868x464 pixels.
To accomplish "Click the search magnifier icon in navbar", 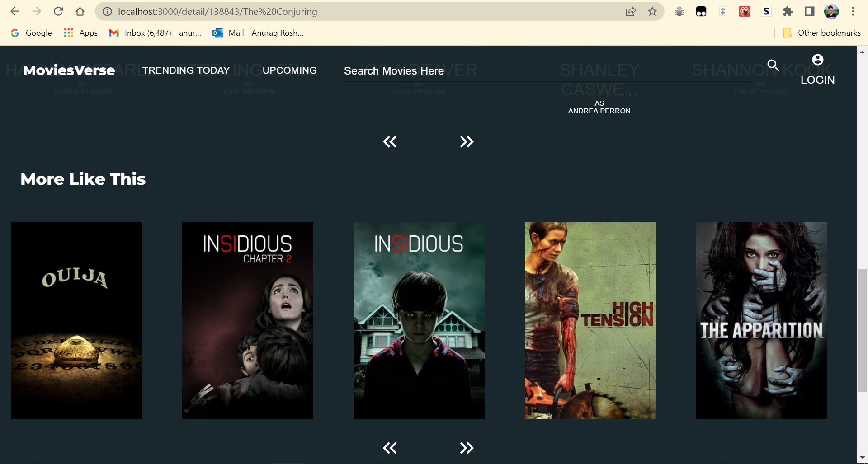I will [773, 66].
